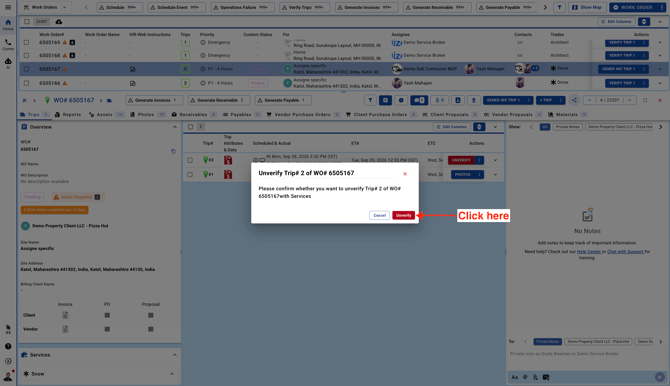Toggle select-all checkbox in trips table

(191, 127)
